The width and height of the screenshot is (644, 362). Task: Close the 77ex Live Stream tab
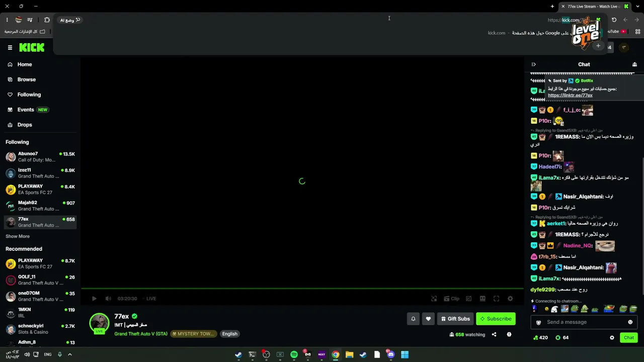tap(563, 7)
